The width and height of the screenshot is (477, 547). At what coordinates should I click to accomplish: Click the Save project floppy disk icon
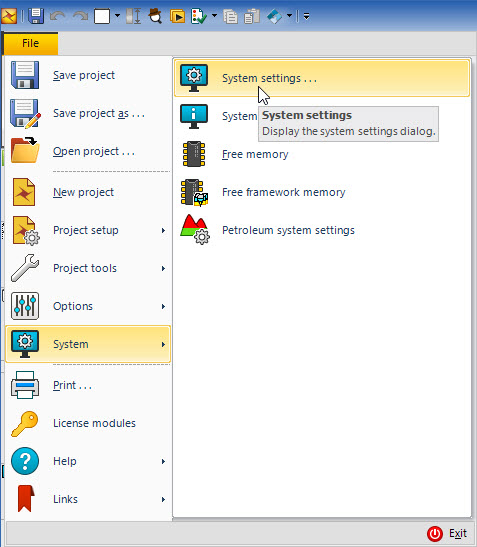(25, 75)
